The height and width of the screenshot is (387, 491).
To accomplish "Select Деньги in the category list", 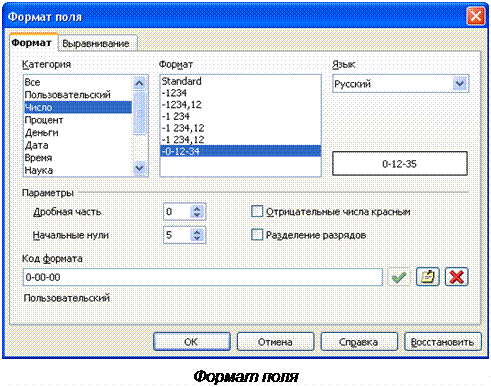I will 78,133.
